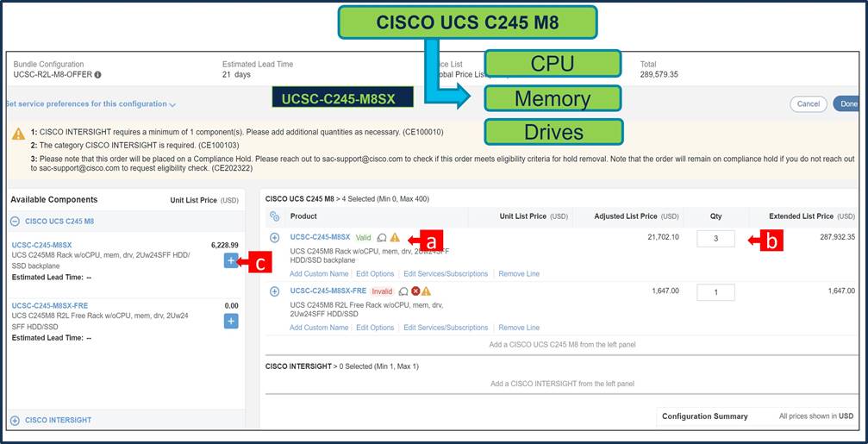Edit Services/Subscriptions for UCSC-C245-M8SX
The width and height of the screenshot is (868, 444).
click(446, 274)
